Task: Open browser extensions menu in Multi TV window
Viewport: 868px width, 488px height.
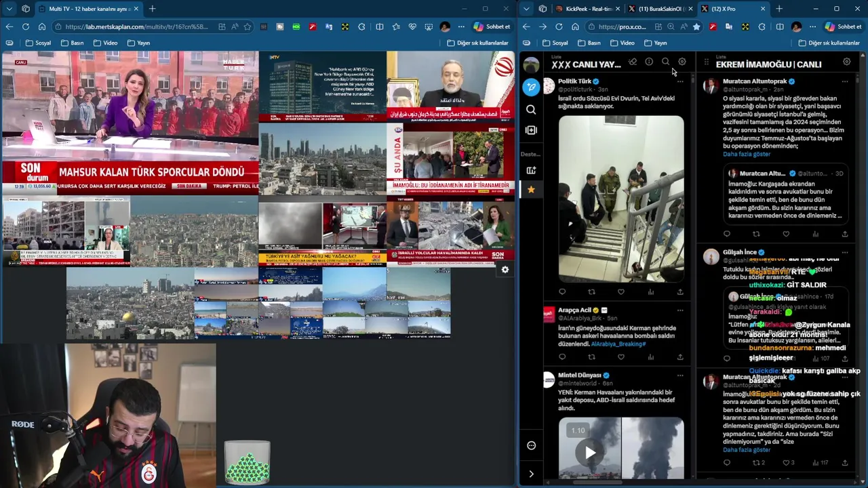Action: point(361,27)
